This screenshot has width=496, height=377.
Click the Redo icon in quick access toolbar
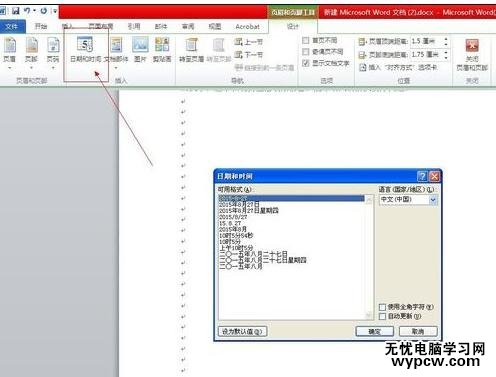(x=44, y=11)
